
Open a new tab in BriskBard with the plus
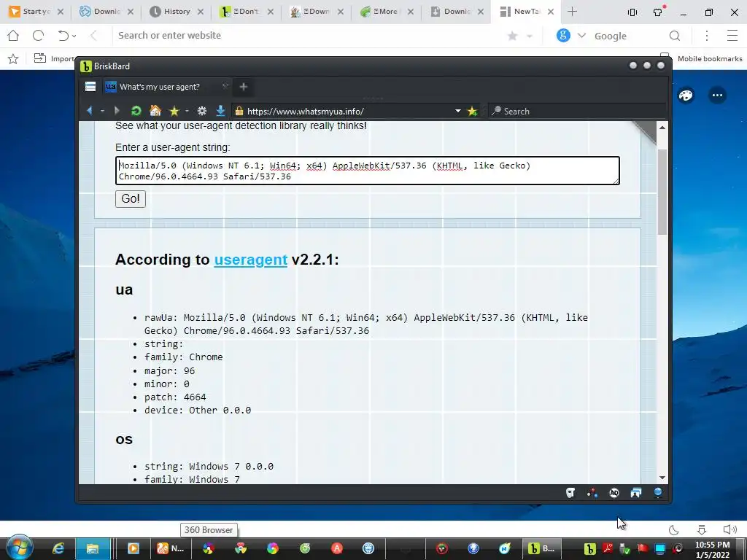coord(244,87)
